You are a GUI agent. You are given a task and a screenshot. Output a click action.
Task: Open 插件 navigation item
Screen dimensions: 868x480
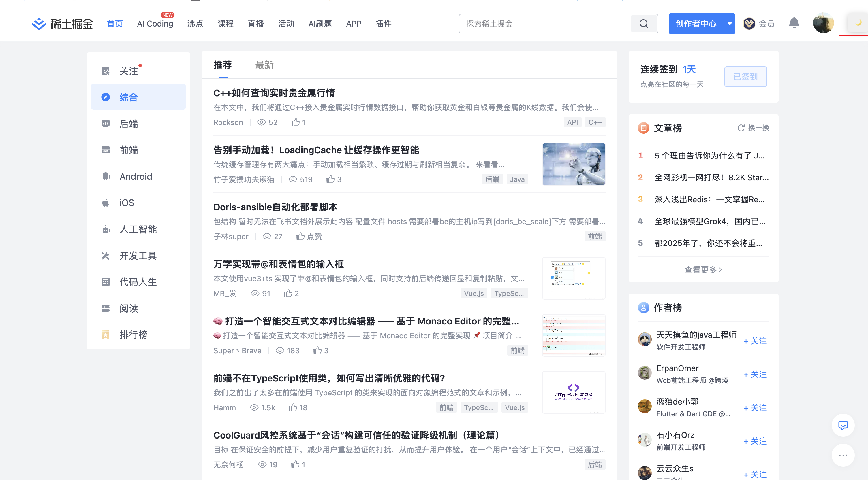pyautogui.click(x=383, y=24)
